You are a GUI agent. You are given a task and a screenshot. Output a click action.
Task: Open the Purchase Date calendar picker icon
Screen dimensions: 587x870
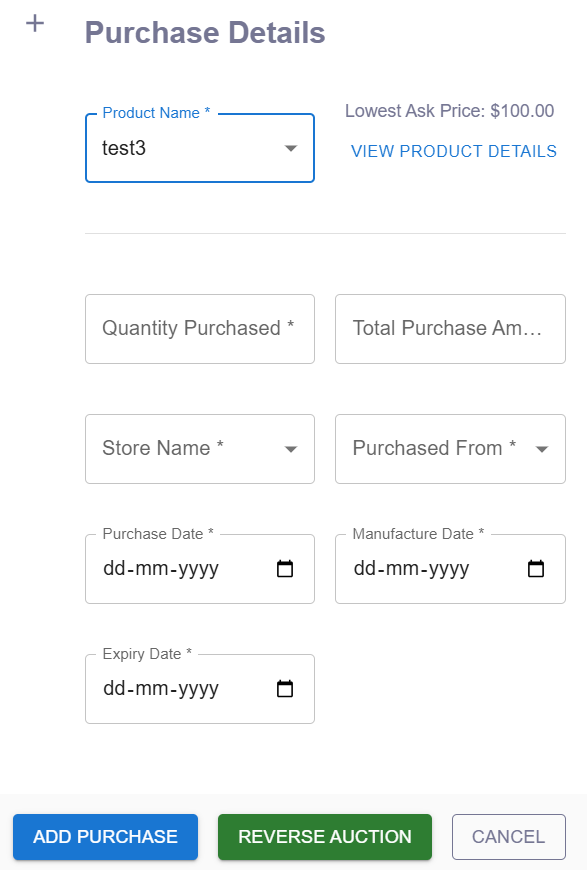[x=285, y=569]
